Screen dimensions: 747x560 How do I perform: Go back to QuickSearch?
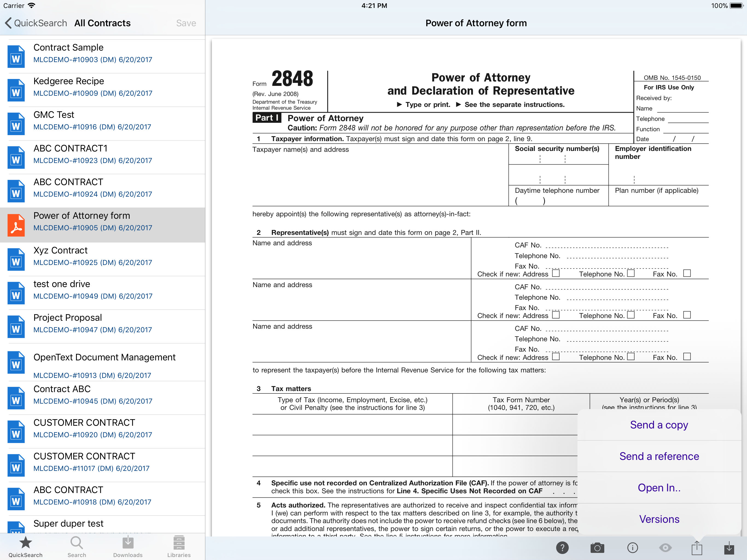tap(36, 23)
